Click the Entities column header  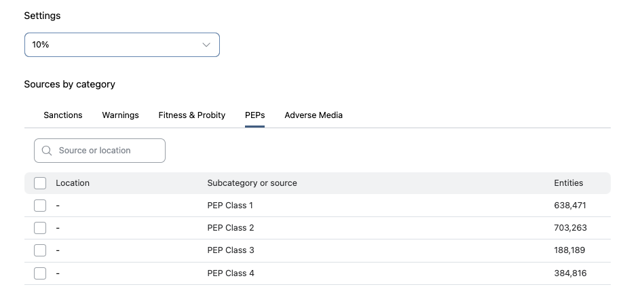pyautogui.click(x=569, y=183)
